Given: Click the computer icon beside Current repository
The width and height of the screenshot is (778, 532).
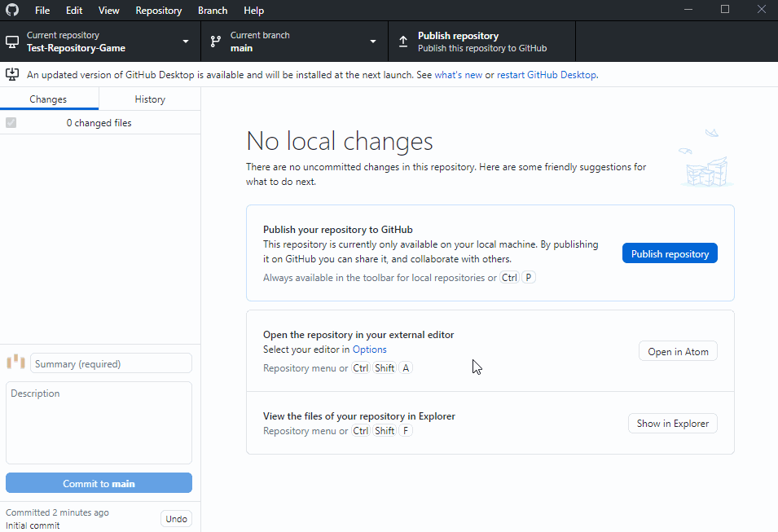Looking at the screenshot, I should (x=12, y=42).
